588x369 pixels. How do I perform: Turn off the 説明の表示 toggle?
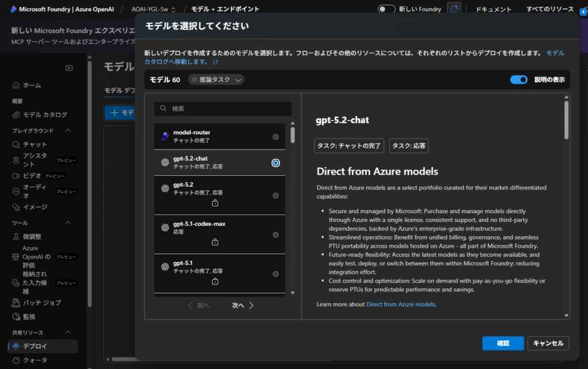519,80
